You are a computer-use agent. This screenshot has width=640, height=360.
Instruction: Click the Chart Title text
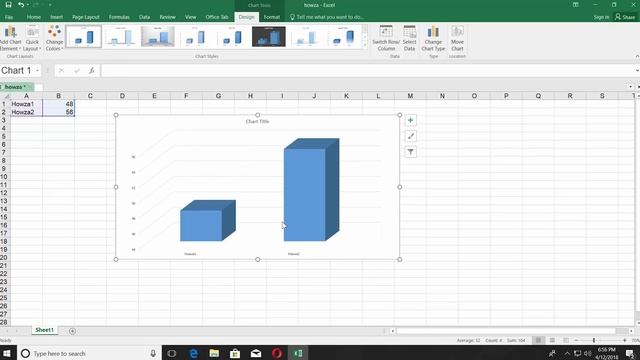pos(257,121)
